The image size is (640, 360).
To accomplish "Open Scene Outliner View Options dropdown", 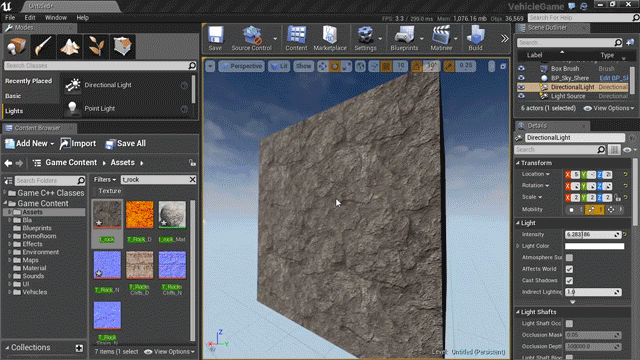I will pos(609,108).
